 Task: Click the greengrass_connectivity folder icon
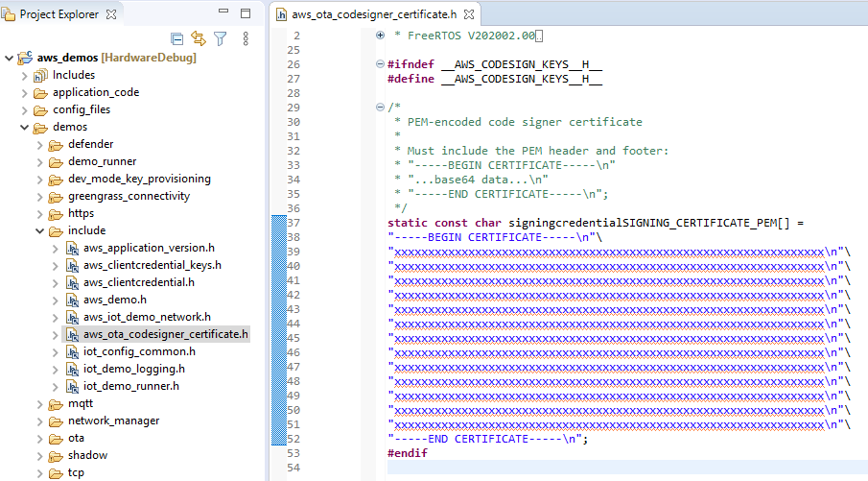tap(56, 196)
